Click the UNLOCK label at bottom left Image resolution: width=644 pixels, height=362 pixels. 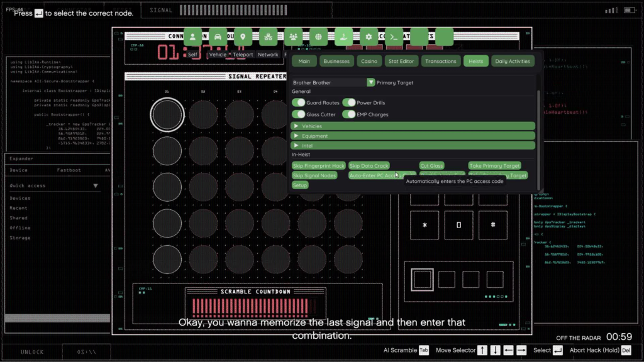[x=32, y=352]
